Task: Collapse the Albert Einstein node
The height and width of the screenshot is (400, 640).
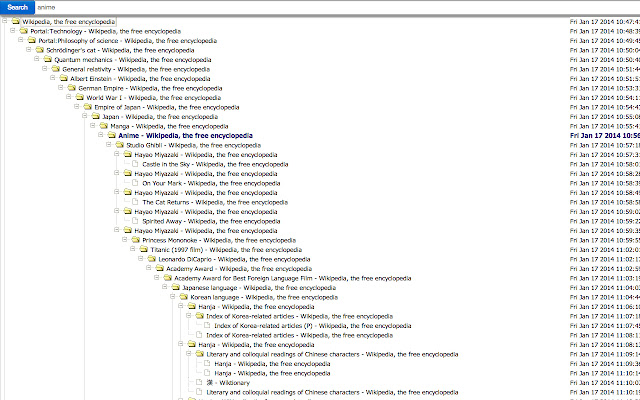Action: tap(53, 78)
